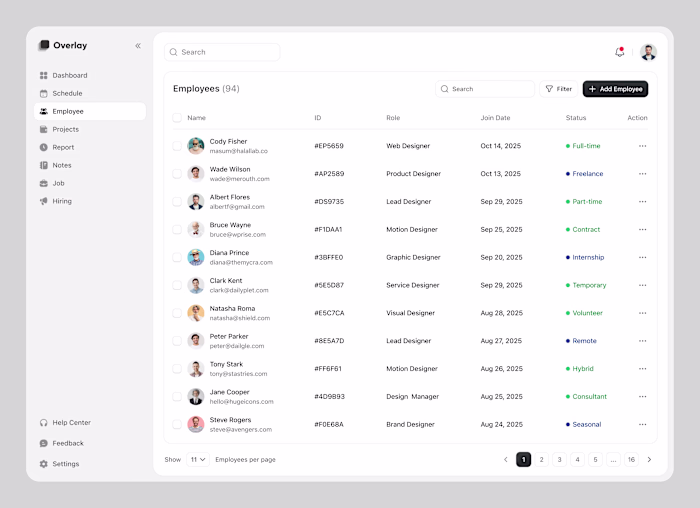Click the Role column header
The height and width of the screenshot is (508, 700).
pyautogui.click(x=393, y=118)
